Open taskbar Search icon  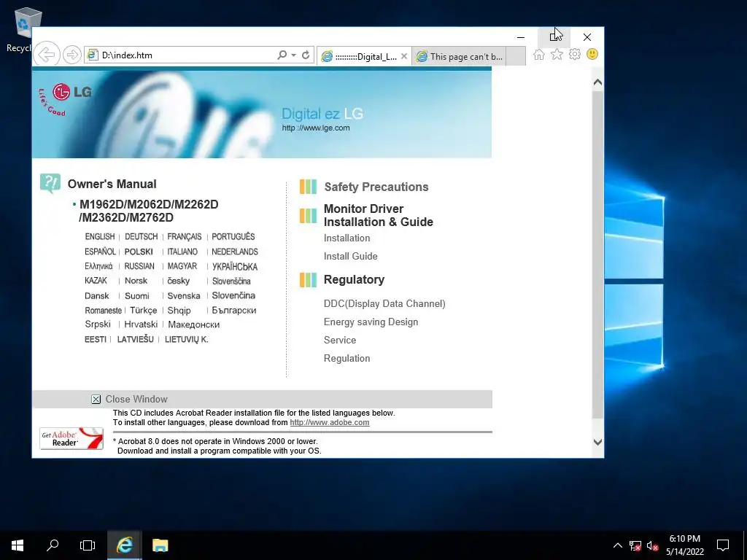53,545
